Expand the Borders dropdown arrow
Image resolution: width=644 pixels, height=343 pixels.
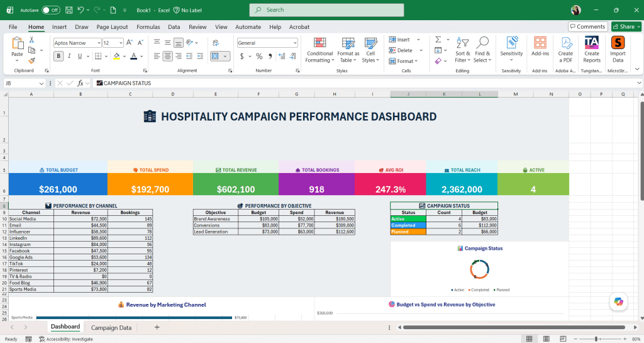pyautogui.click(x=106, y=56)
